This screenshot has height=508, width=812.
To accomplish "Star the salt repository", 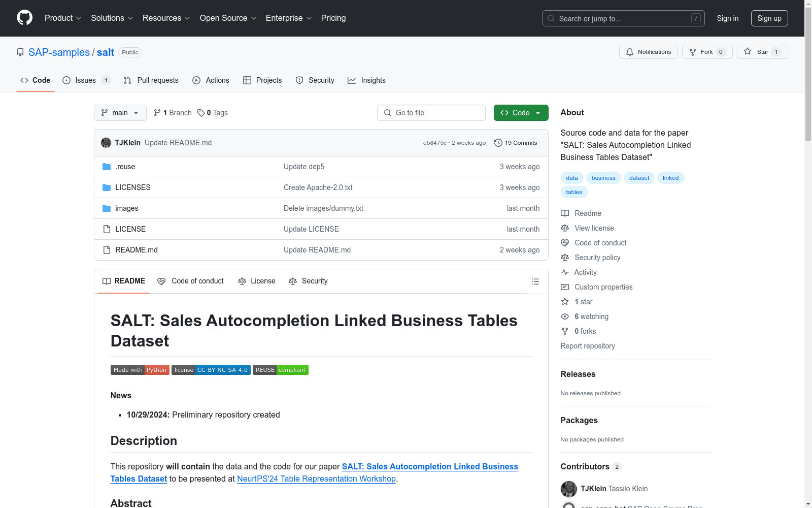I will [762, 52].
